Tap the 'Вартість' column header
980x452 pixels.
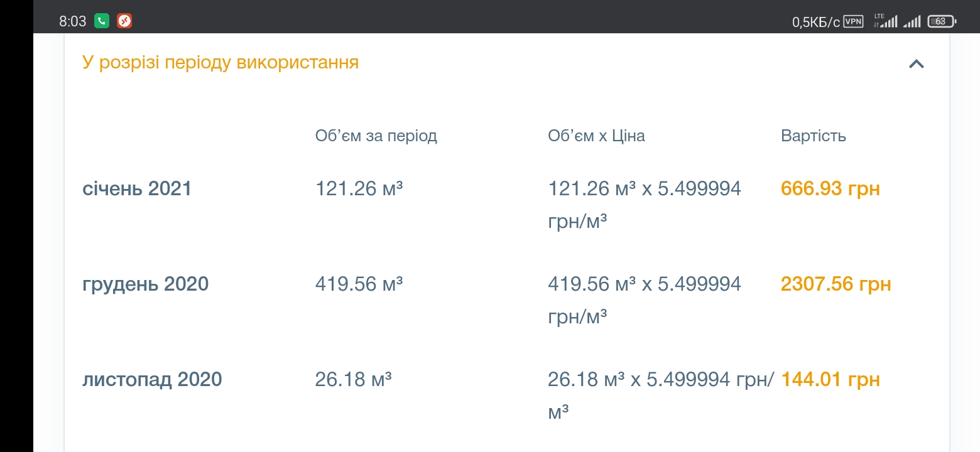click(x=814, y=136)
